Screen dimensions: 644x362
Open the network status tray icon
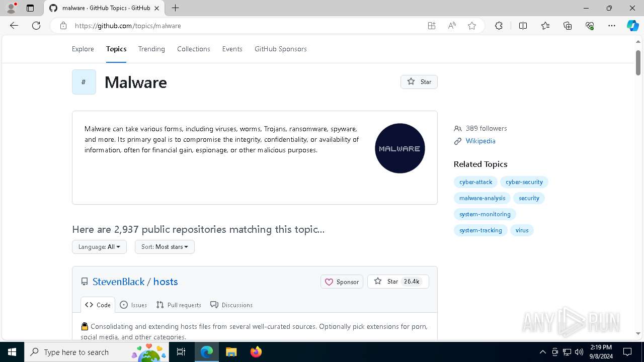pos(567,352)
